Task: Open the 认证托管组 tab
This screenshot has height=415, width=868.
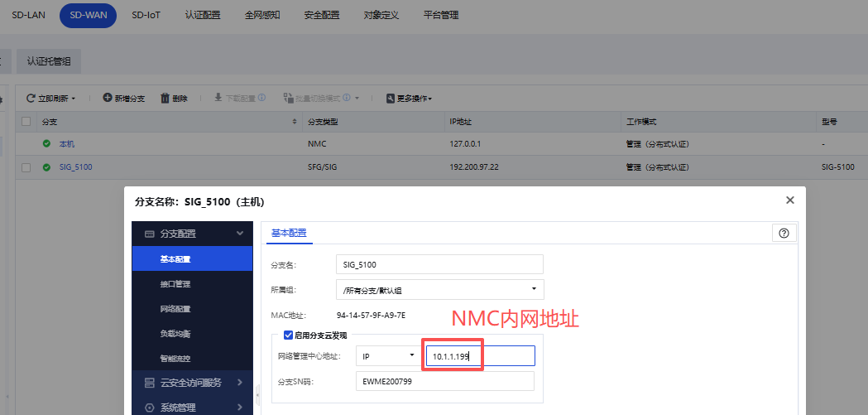Action: click(49, 60)
